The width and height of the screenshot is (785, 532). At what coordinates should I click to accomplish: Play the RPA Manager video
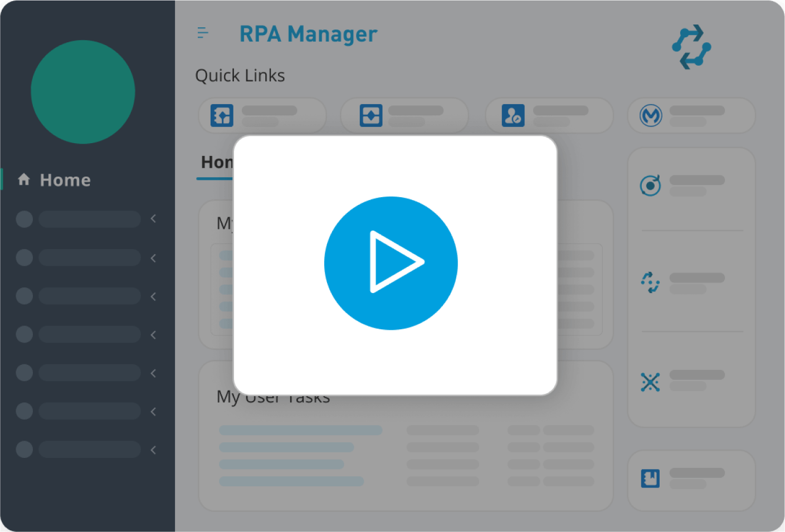(391, 263)
